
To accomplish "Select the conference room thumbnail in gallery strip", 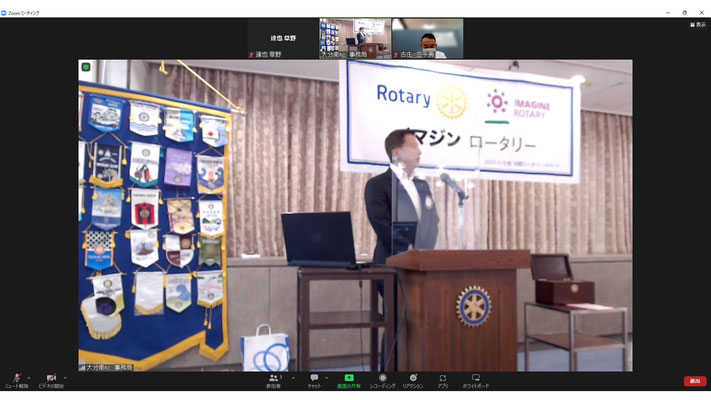I will [x=355, y=39].
